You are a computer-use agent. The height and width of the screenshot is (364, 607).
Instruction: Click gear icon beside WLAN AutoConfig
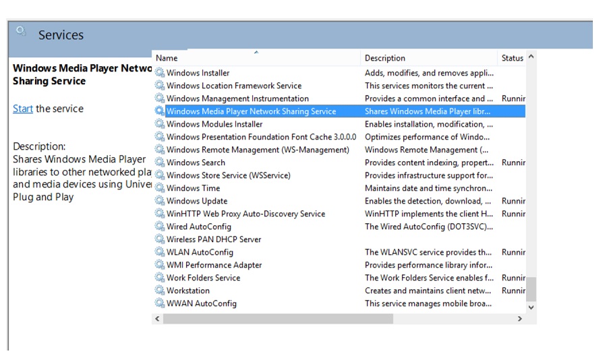click(159, 251)
